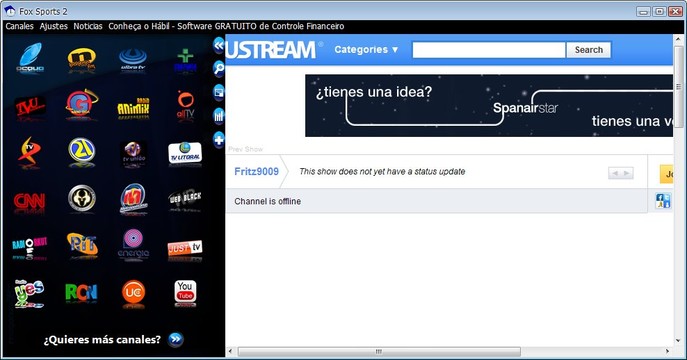Select the Yes radio channel logo
687x360 pixels.
pyautogui.click(x=29, y=293)
